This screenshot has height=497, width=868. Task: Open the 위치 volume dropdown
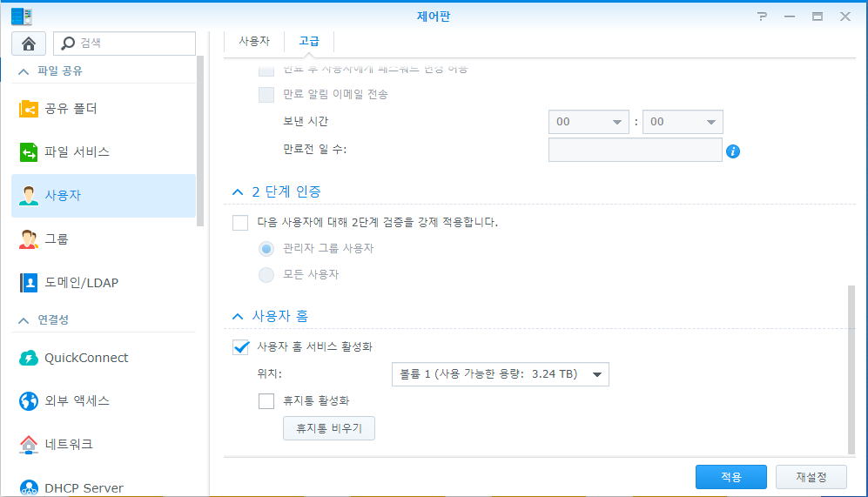[501, 374]
